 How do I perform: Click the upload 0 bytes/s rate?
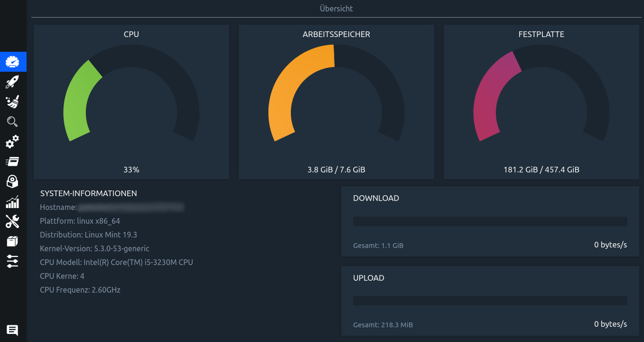coord(611,324)
